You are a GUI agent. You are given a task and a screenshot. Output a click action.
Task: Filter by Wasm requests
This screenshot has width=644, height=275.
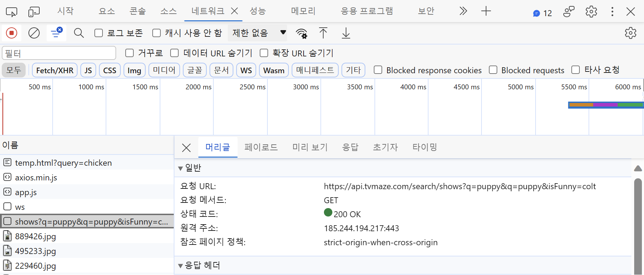click(274, 70)
